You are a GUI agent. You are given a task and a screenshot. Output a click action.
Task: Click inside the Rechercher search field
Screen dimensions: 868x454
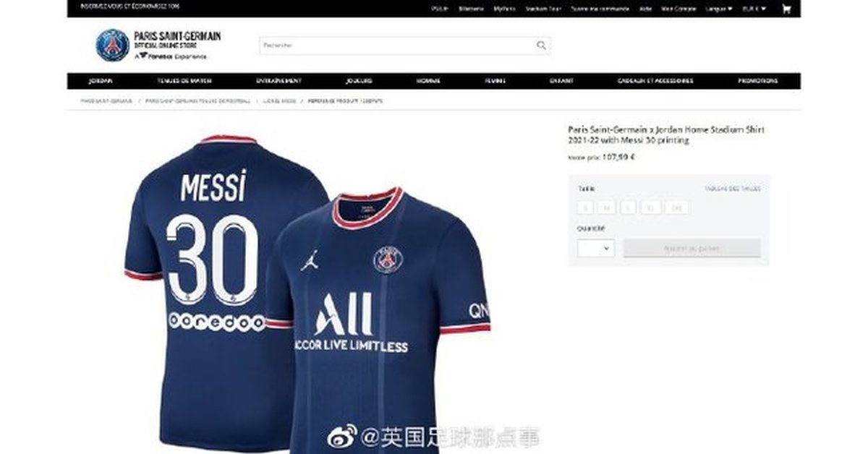pos(397,45)
